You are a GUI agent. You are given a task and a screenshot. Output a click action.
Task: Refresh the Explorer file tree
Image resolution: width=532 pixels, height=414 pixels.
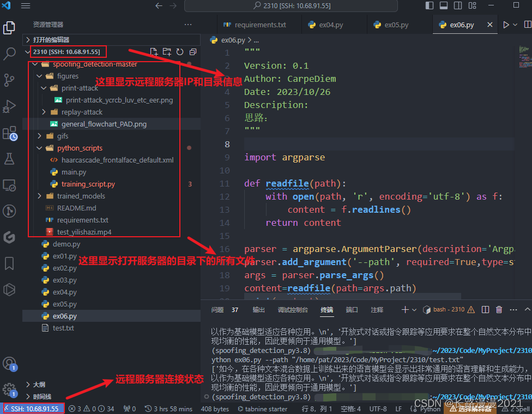pos(180,52)
